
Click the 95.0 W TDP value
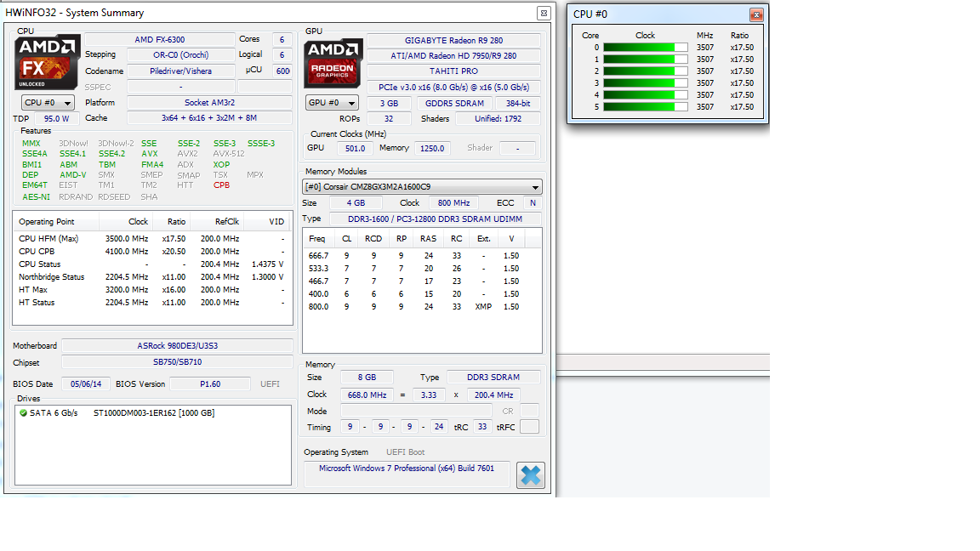pyautogui.click(x=56, y=119)
